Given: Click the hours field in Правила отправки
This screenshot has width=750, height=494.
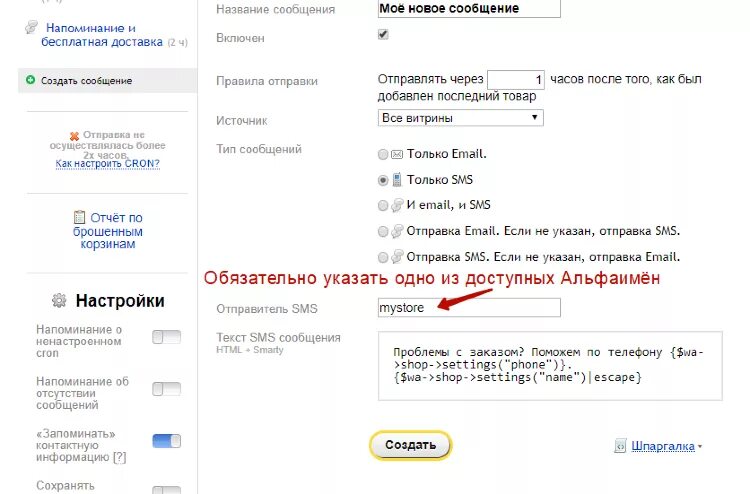Looking at the screenshot, I should 516,79.
